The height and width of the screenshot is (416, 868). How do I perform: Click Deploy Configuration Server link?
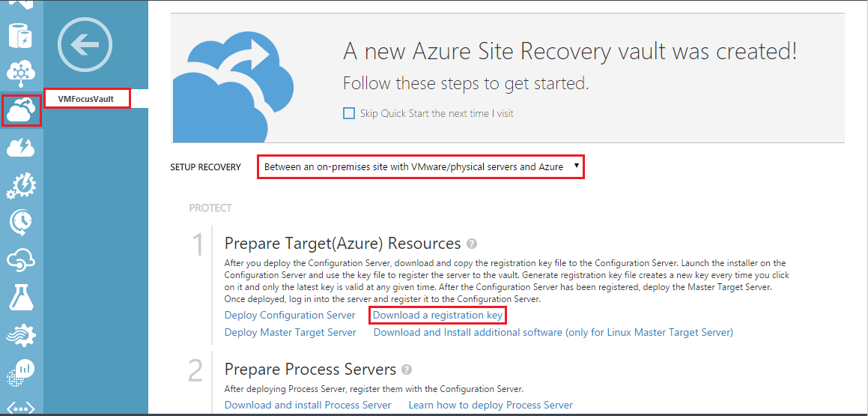[290, 315]
